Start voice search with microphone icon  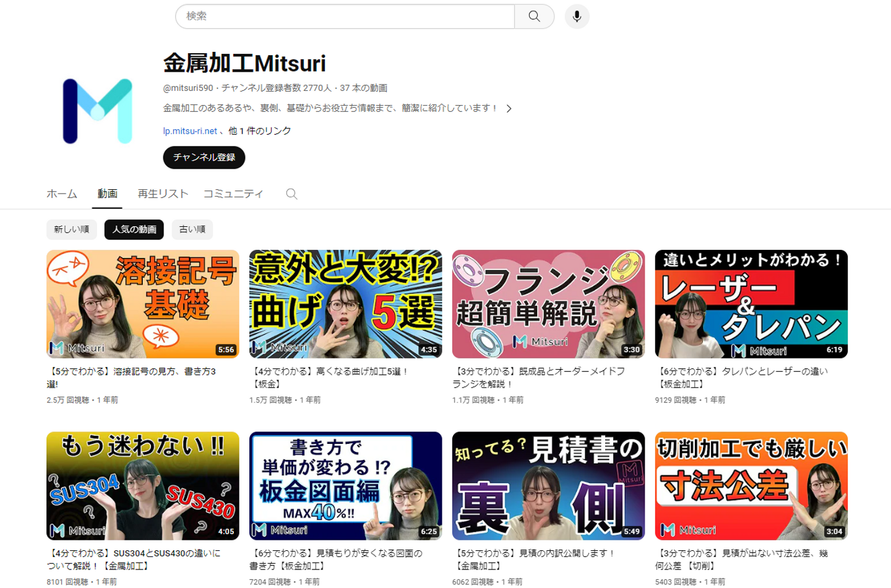click(x=577, y=17)
